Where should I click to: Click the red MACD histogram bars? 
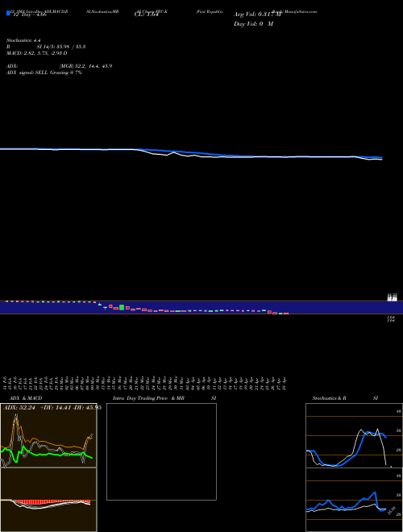pyautogui.click(x=51, y=501)
